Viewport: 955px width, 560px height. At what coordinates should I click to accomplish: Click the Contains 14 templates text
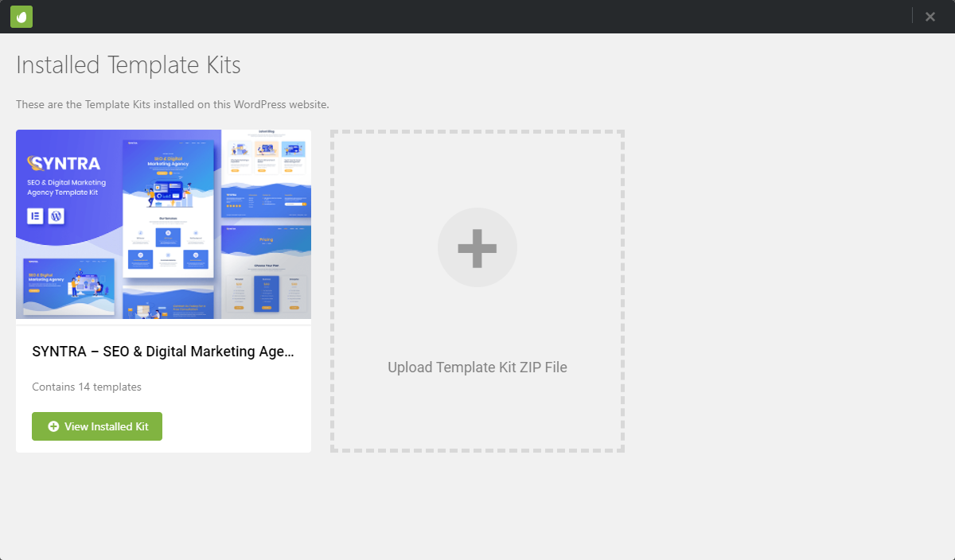pos(87,387)
